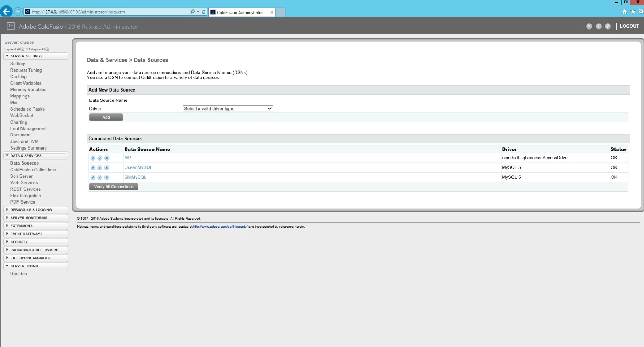The image size is (644, 347).
Task: Verify the SilkMySQL connection
Action: pyautogui.click(x=100, y=177)
